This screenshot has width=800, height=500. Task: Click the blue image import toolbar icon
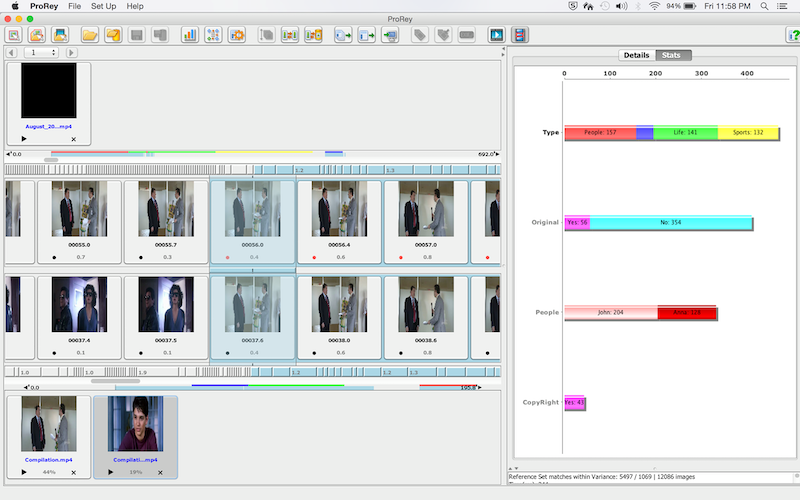pos(60,35)
